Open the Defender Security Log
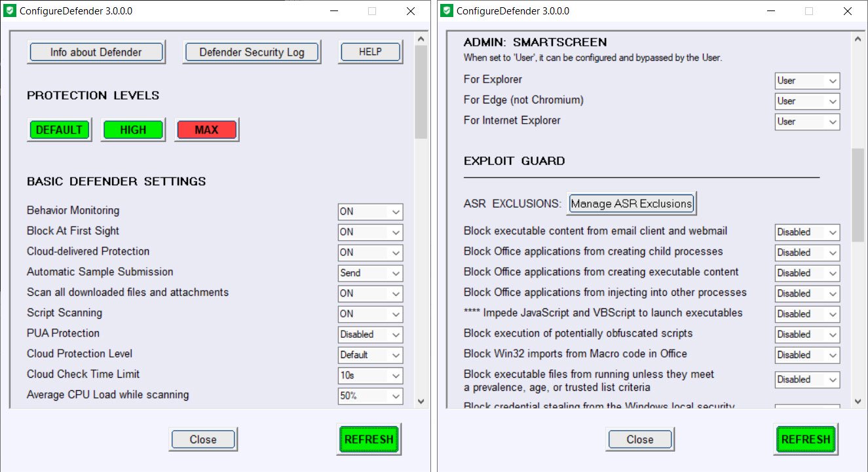Image resolution: width=868 pixels, height=472 pixels. pos(252,52)
